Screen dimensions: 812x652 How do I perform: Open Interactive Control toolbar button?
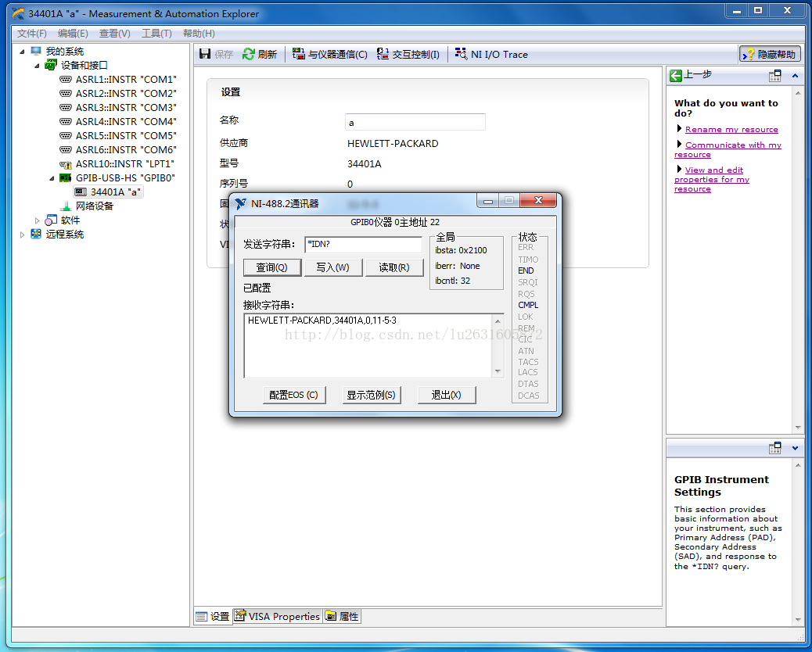pyautogui.click(x=408, y=54)
